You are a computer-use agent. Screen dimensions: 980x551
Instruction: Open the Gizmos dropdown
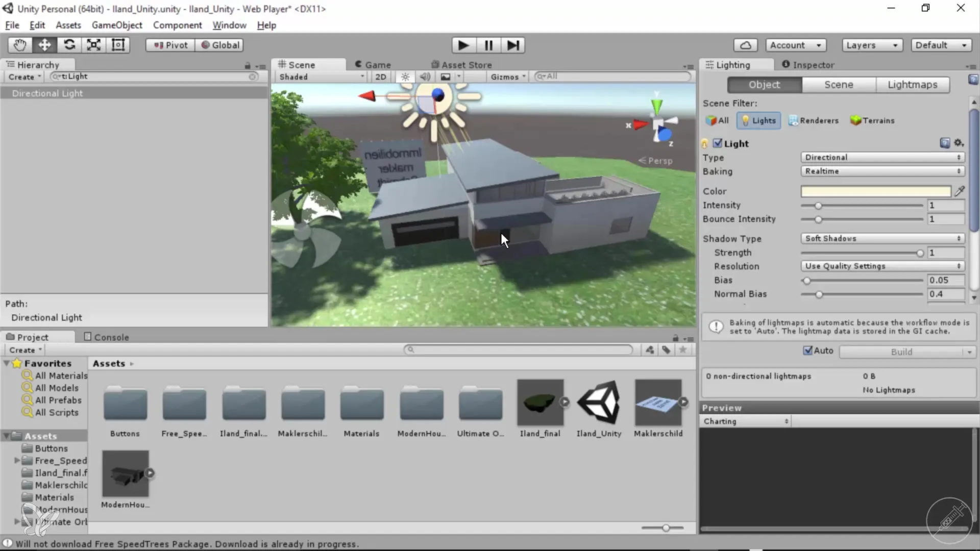(x=508, y=77)
